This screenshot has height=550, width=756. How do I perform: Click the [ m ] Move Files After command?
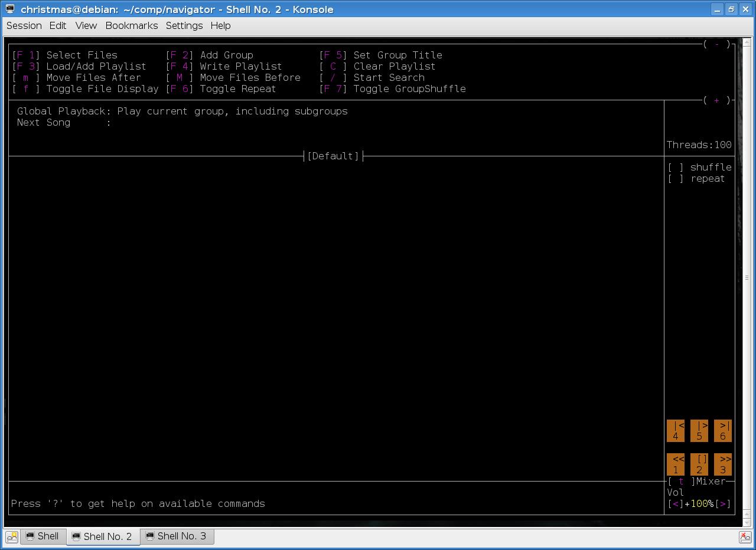[76, 77]
